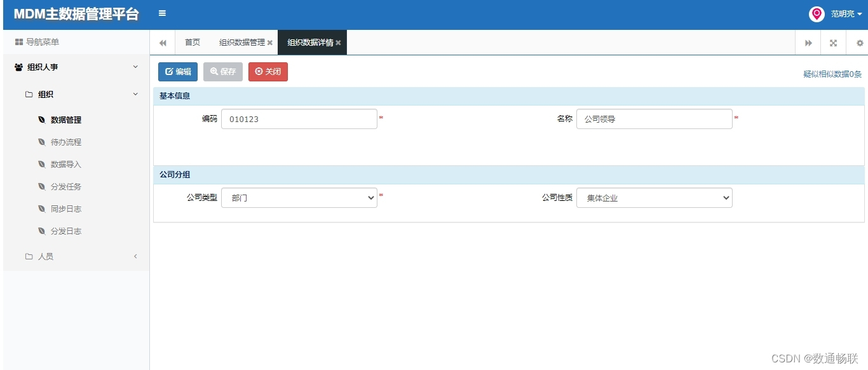
Task: Click folder icon next to 人员
Action: (29, 256)
